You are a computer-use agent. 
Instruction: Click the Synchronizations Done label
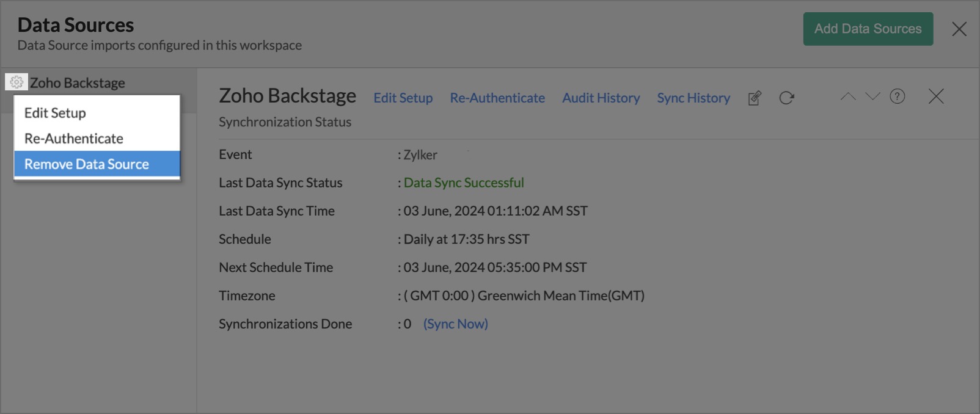[285, 324]
